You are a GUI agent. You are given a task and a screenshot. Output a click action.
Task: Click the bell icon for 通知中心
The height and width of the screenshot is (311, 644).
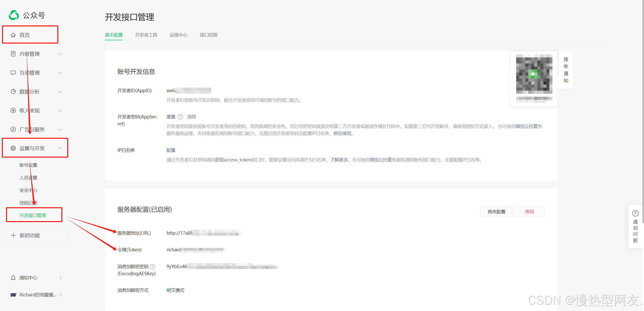13,278
